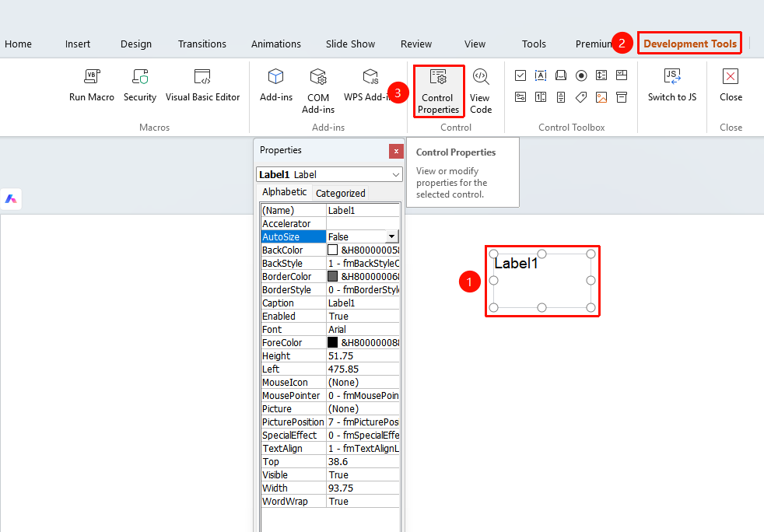Viewport: 764px width, 532px height.
Task: Click the Font value Arial
Action: click(363, 329)
